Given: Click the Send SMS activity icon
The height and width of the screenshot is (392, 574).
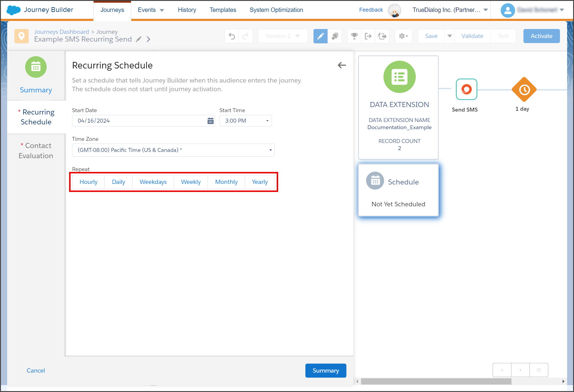Looking at the screenshot, I should coord(466,89).
